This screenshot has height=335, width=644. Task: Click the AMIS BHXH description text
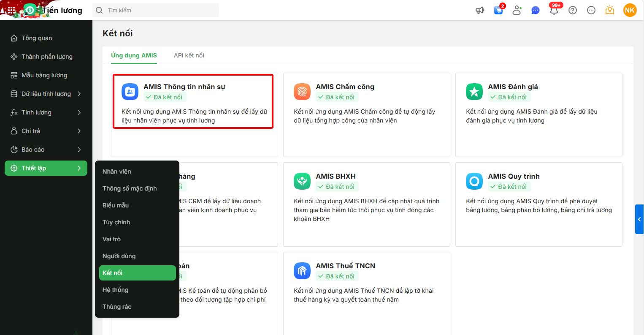367,210
